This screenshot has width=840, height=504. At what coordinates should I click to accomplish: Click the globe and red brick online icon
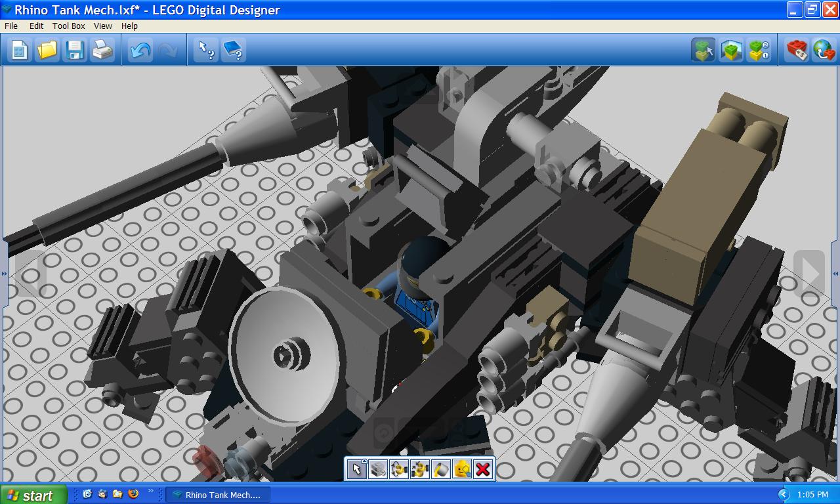click(x=824, y=50)
